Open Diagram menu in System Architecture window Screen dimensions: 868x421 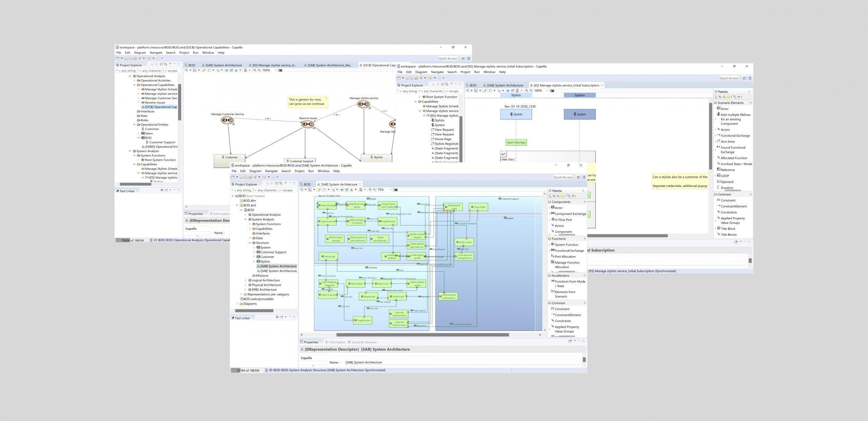(x=255, y=171)
